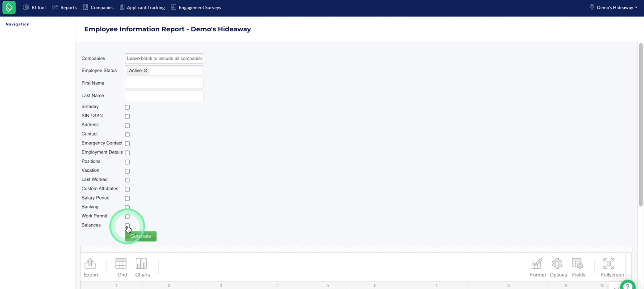Open the Reports menu
Screen dimensions: 644x289
click(x=64, y=8)
